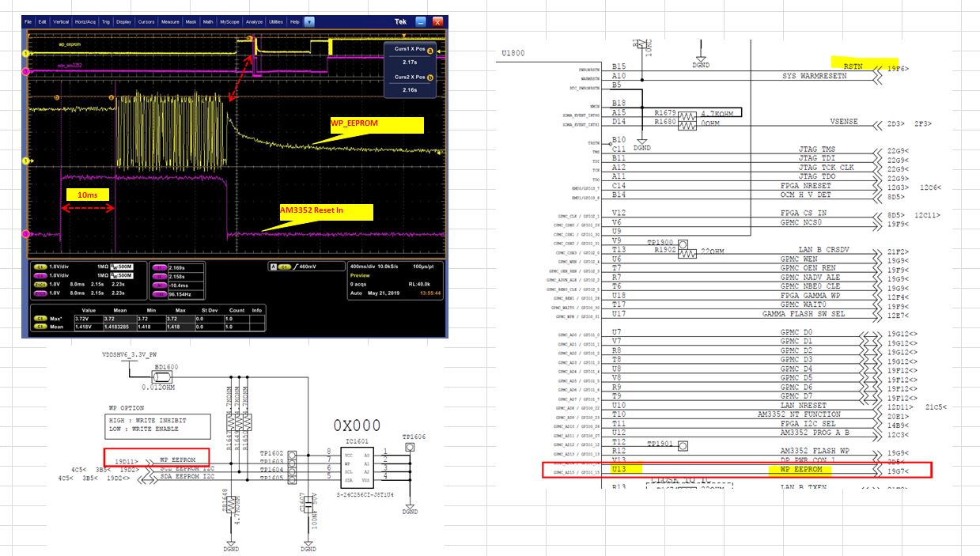The width and height of the screenshot is (980, 556).
Task: Click the SCL EEPROM I2C net label
Action: click(187, 469)
